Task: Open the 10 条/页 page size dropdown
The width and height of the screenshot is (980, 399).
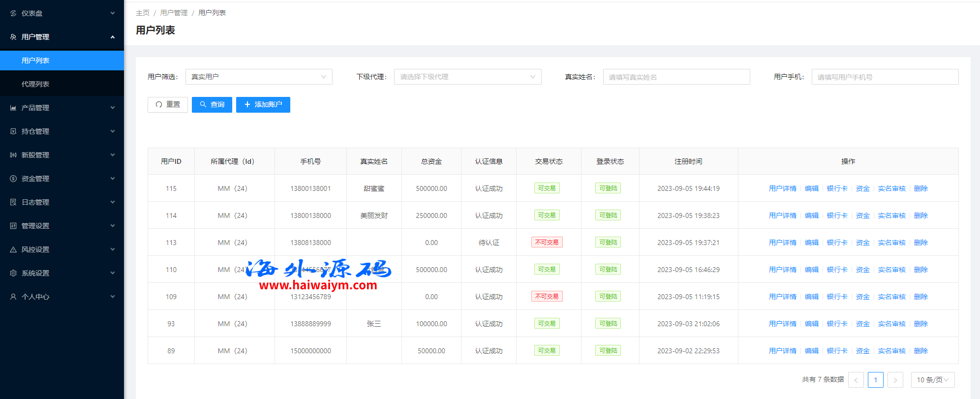Action: 932,380
